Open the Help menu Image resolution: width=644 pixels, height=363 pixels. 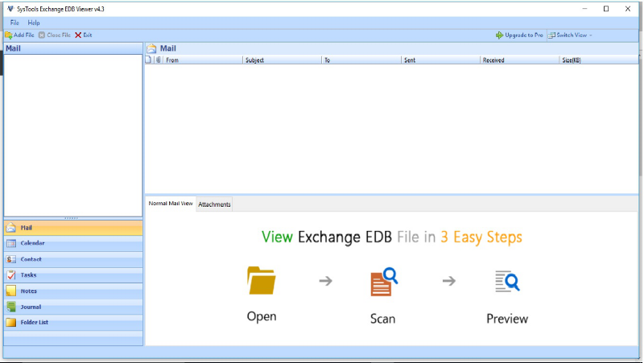(x=34, y=23)
